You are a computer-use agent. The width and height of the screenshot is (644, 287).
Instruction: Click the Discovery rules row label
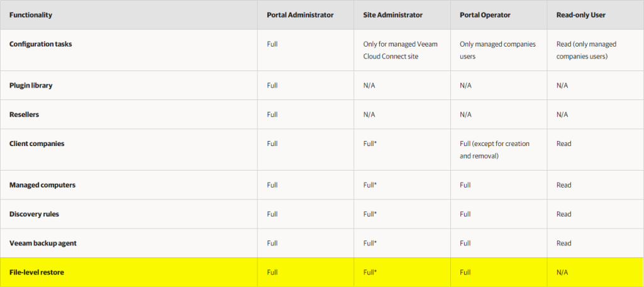point(35,214)
